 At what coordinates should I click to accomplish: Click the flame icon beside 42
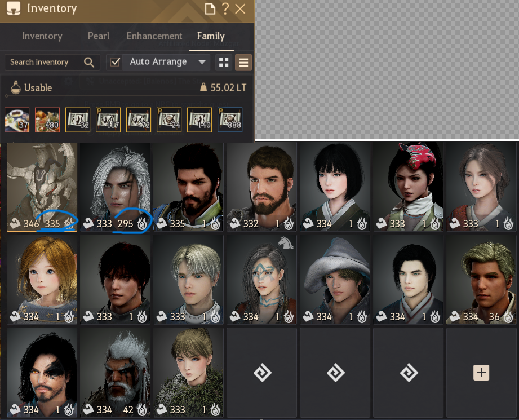pyautogui.click(x=143, y=410)
